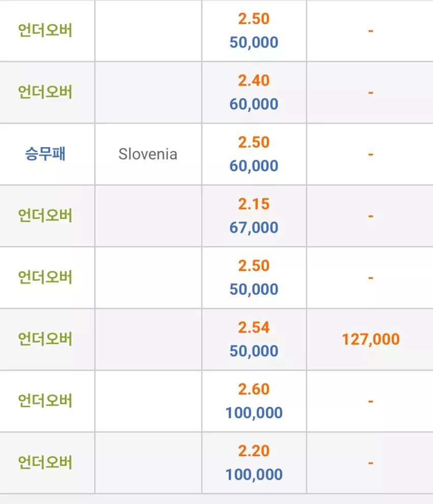Select the 2.54 odds value
The width and height of the screenshot is (433, 504).
(x=254, y=327)
